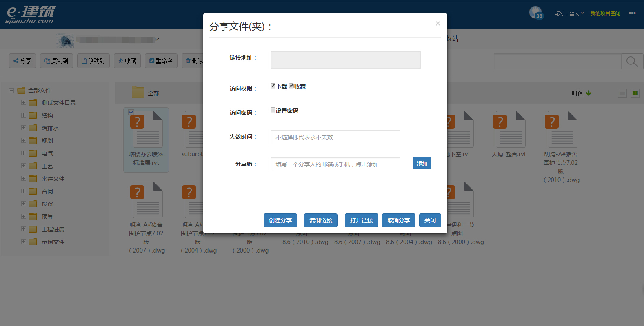Click the 打开链接 button
This screenshot has height=326, width=644.
click(362, 220)
